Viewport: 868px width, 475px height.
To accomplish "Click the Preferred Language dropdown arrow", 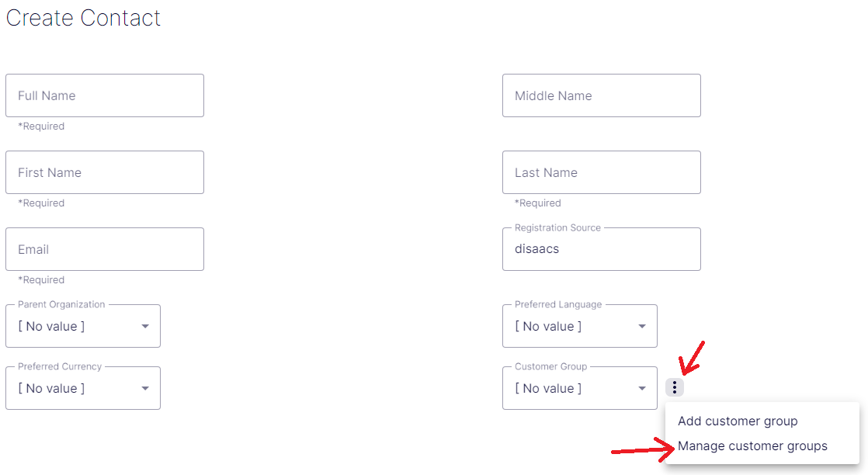I will coord(642,326).
